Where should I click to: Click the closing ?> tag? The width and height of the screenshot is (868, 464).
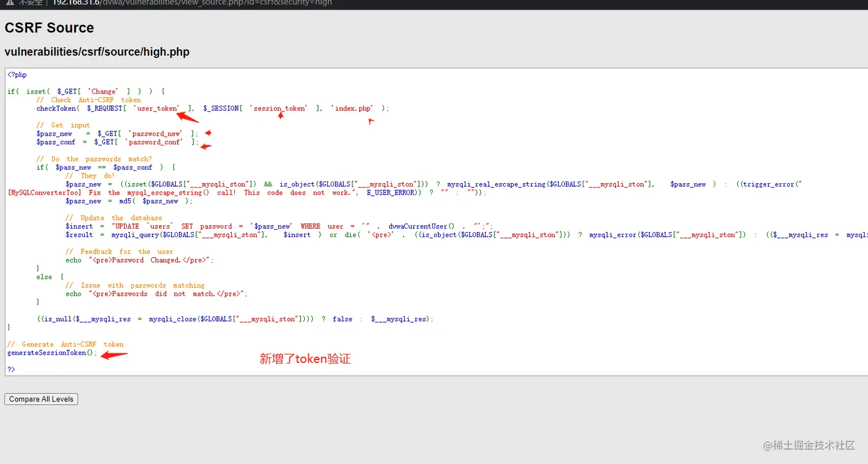point(11,370)
